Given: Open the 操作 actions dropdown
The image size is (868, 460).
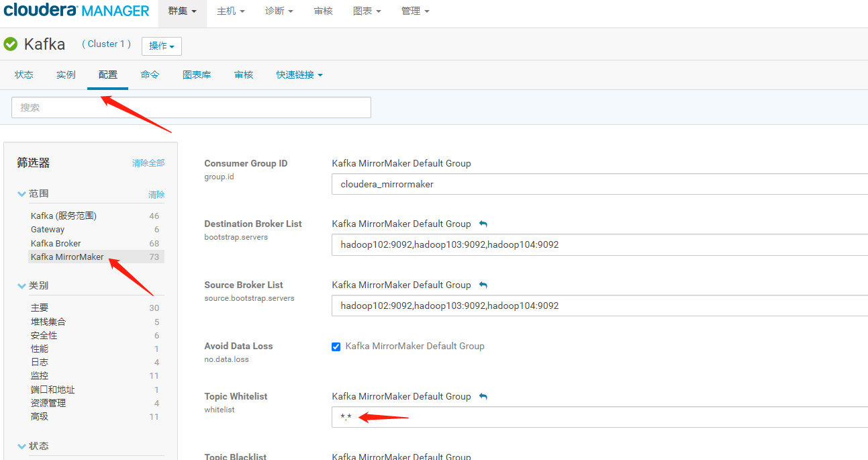Looking at the screenshot, I should pyautogui.click(x=162, y=46).
